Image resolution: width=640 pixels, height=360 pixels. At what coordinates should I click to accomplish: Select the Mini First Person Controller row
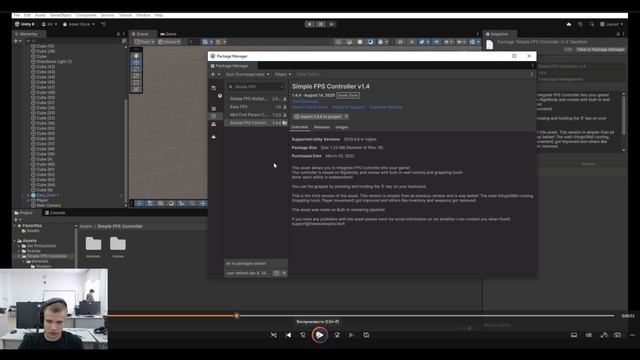click(x=257, y=115)
